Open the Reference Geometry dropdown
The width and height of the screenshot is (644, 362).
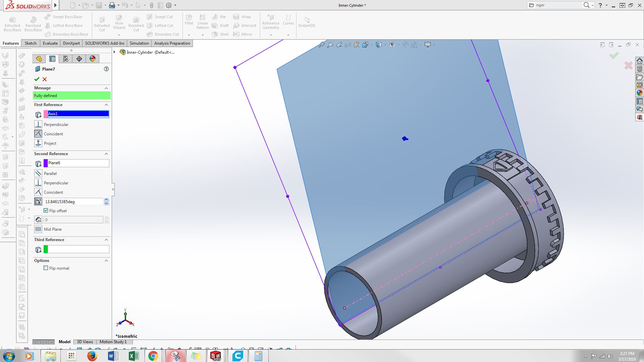click(x=271, y=35)
